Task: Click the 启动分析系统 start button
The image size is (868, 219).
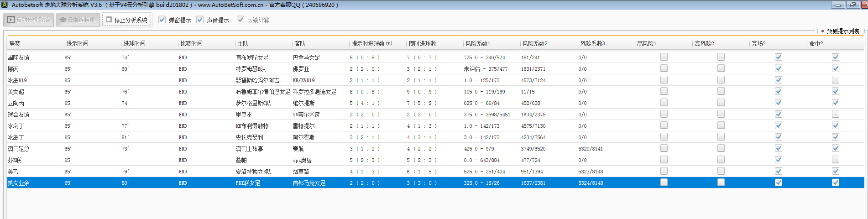Action: (x=29, y=20)
